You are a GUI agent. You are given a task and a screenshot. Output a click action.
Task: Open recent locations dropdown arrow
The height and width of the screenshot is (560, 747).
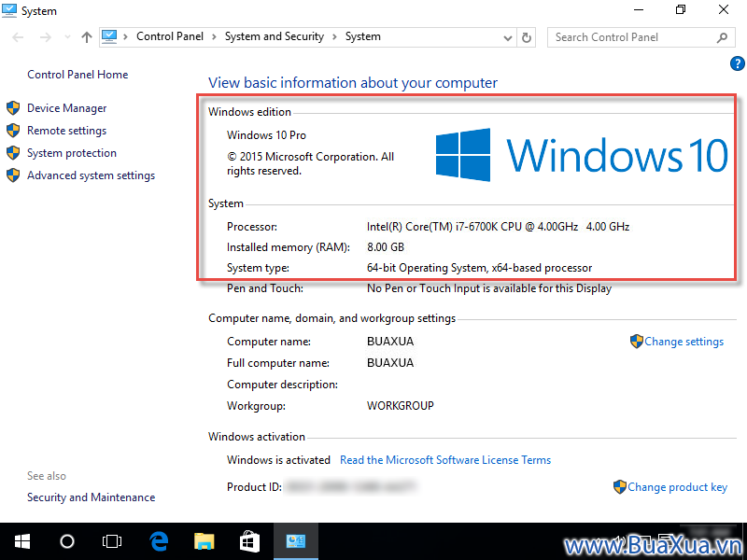click(x=67, y=37)
